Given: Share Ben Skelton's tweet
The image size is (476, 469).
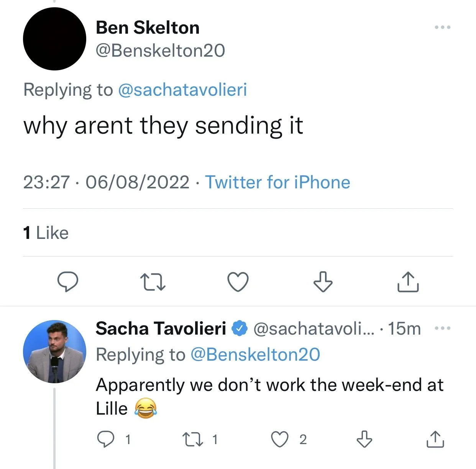Looking at the screenshot, I should point(408,282).
